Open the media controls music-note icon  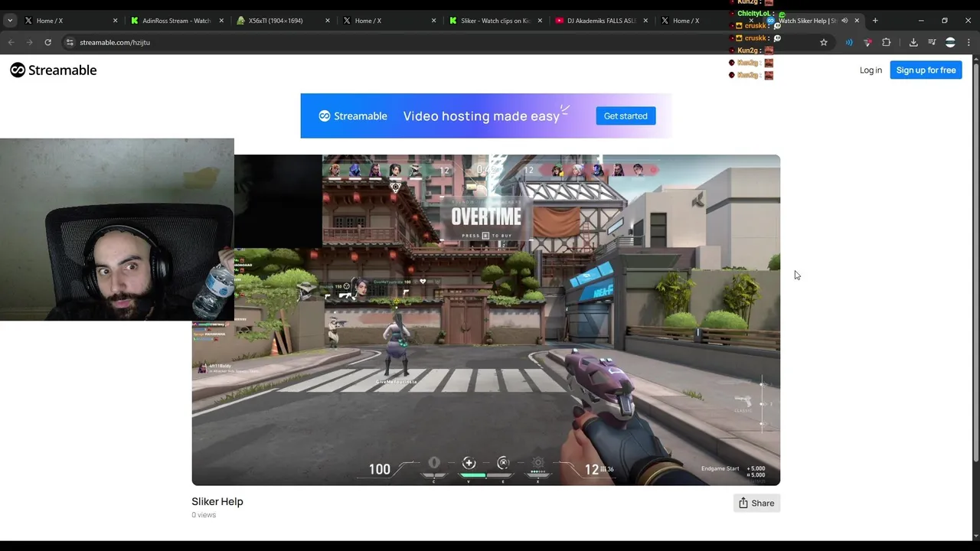tap(932, 42)
